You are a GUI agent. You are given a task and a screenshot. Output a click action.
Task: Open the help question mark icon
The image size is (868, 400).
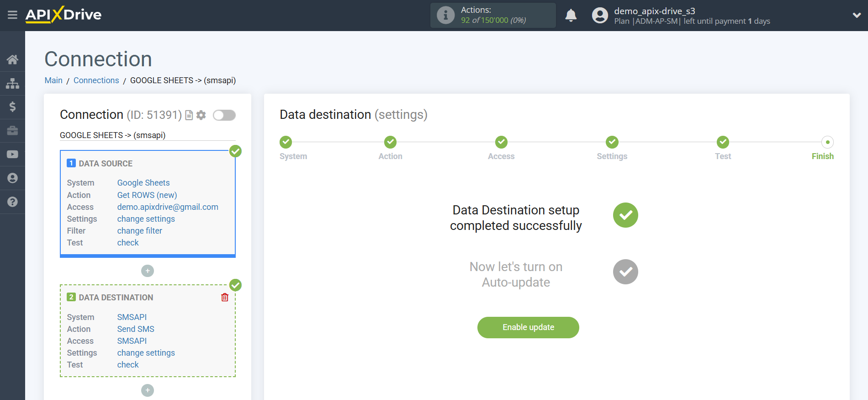click(12, 202)
